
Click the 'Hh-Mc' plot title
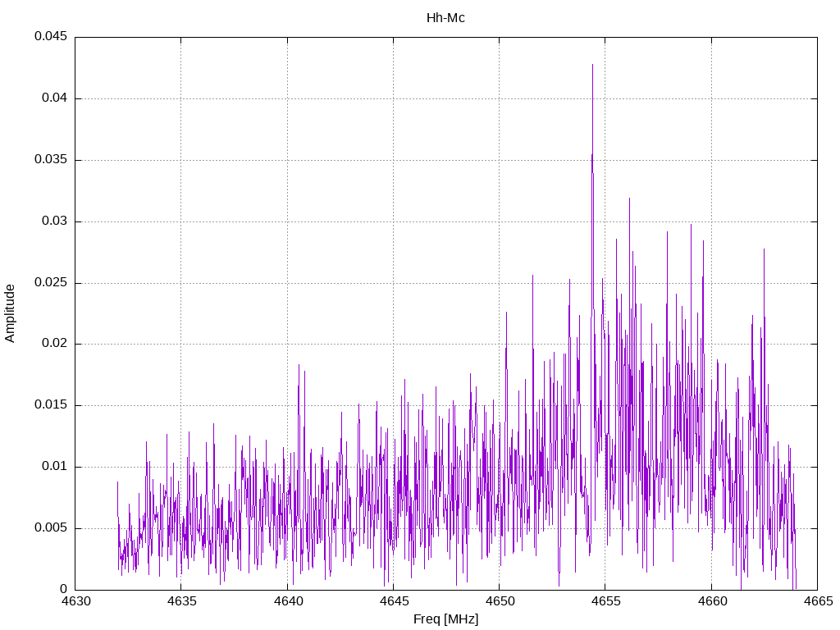(x=445, y=17)
